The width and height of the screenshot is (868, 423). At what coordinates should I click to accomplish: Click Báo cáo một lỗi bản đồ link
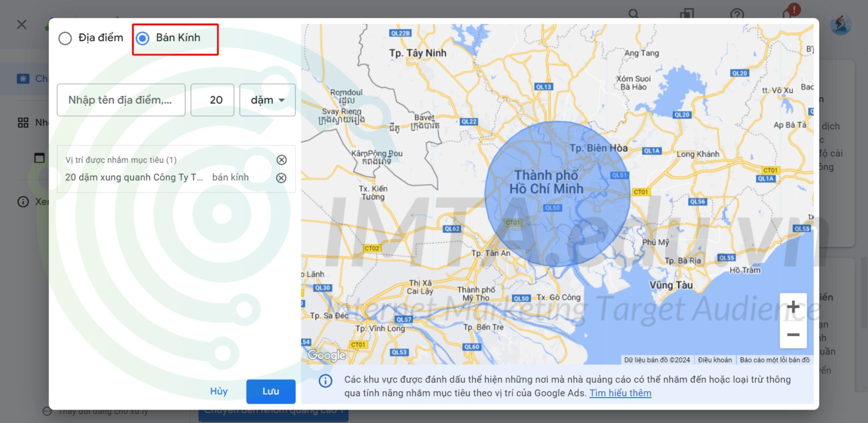774,360
